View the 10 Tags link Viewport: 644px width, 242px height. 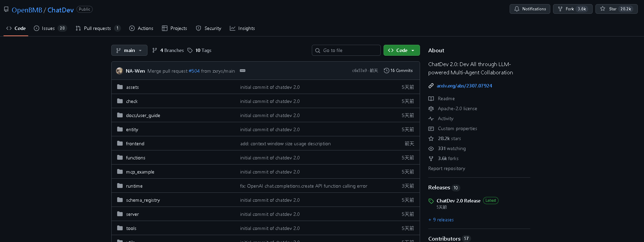pyautogui.click(x=200, y=50)
